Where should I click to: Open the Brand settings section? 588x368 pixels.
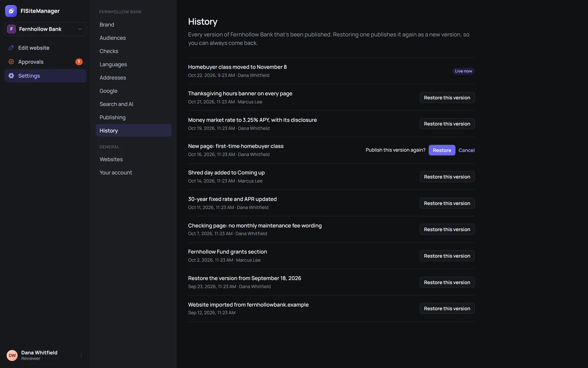click(x=133, y=25)
